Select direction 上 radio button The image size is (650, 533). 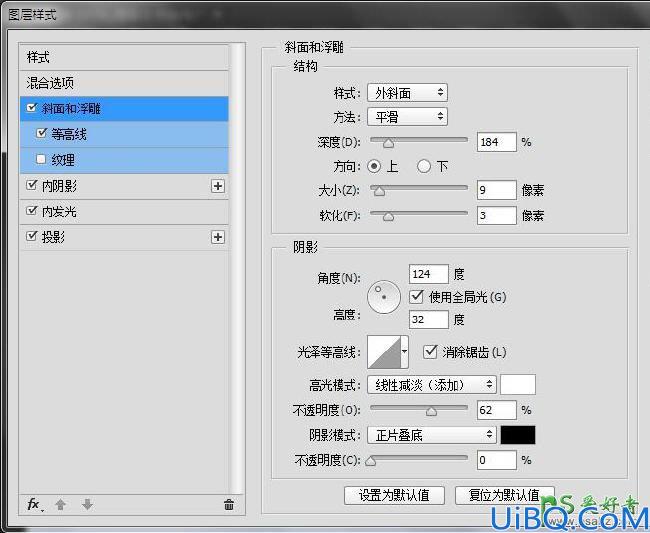(x=374, y=167)
